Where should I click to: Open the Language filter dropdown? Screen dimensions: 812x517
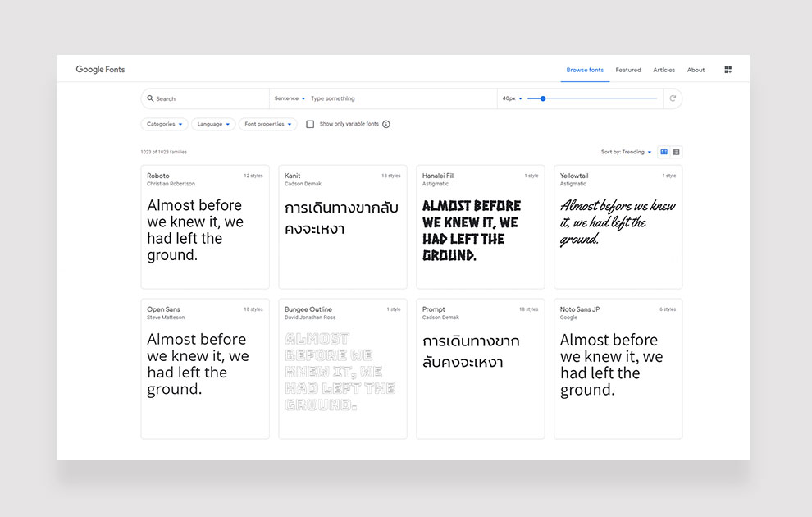click(x=213, y=125)
